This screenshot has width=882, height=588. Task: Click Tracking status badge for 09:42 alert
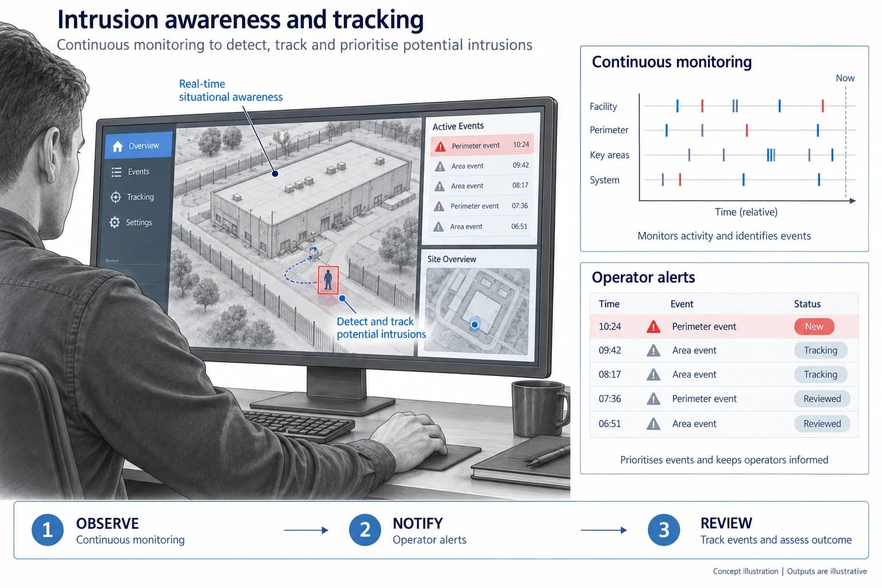[x=821, y=350]
